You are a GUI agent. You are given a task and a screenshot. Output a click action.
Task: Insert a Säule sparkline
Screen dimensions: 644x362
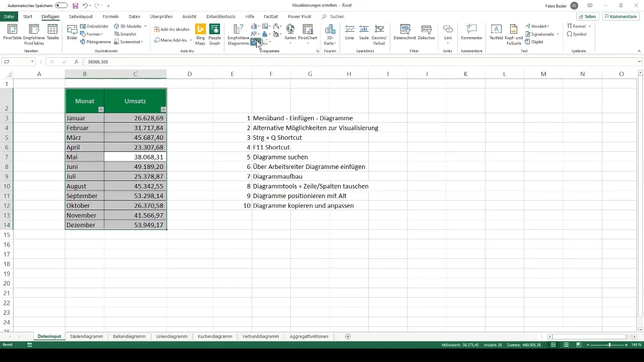[x=364, y=32]
